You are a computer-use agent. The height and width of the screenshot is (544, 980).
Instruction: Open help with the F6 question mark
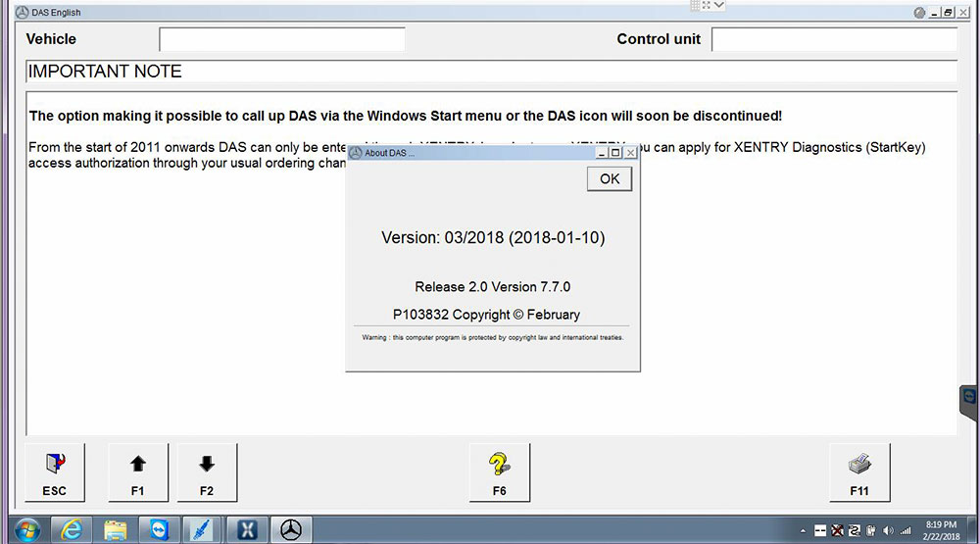coord(500,471)
